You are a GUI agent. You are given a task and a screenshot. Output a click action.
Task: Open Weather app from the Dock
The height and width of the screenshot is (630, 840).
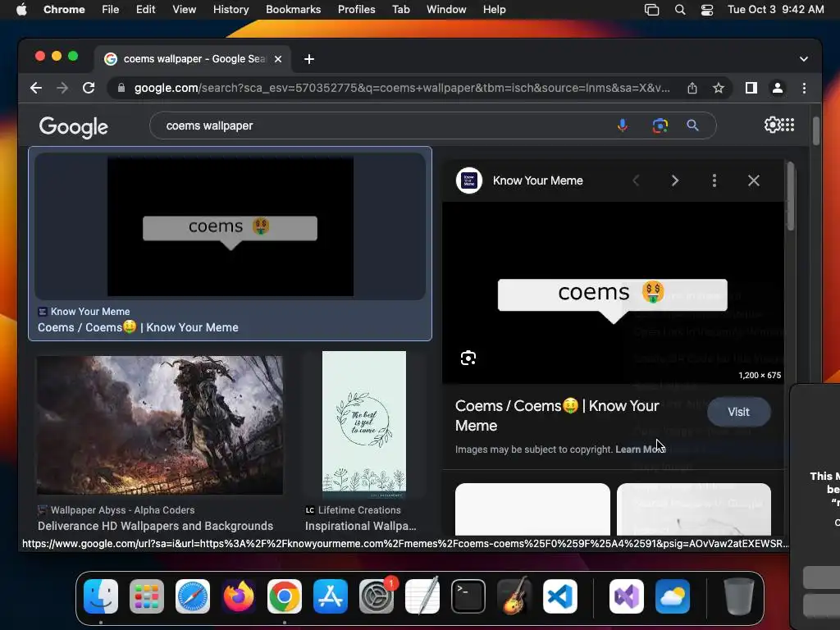pos(673,596)
